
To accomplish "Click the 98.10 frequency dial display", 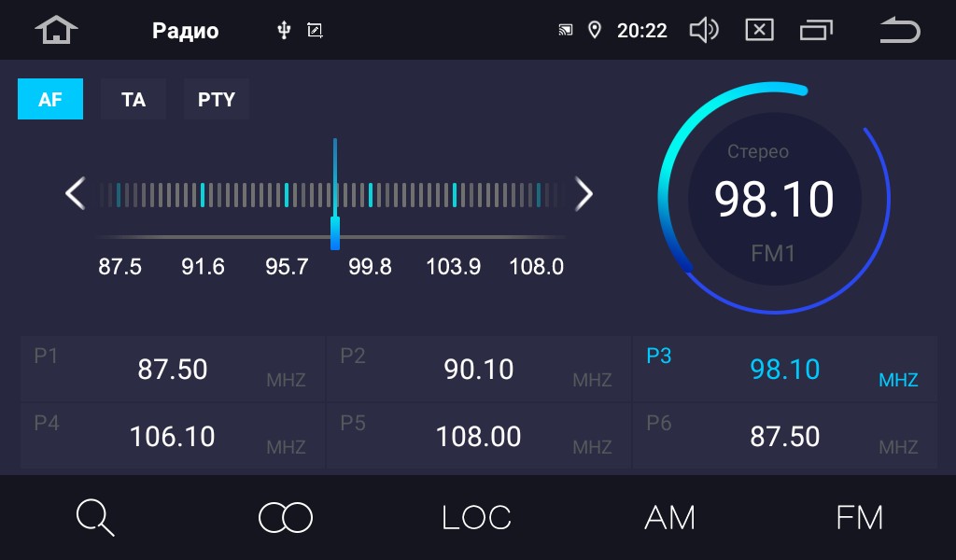I will (x=774, y=199).
